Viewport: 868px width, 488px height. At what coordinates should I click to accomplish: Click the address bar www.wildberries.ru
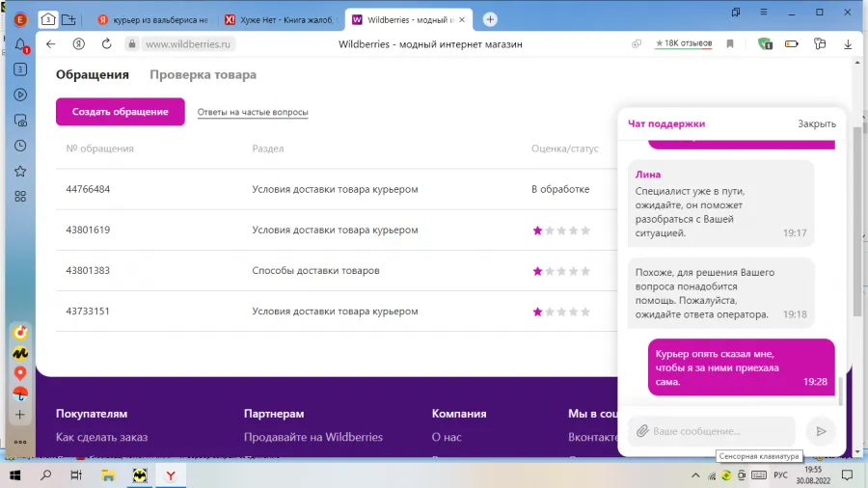coord(188,43)
